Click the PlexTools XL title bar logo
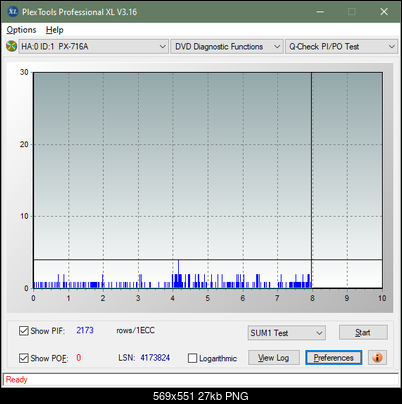The width and height of the screenshot is (402, 404). coord(13,12)
